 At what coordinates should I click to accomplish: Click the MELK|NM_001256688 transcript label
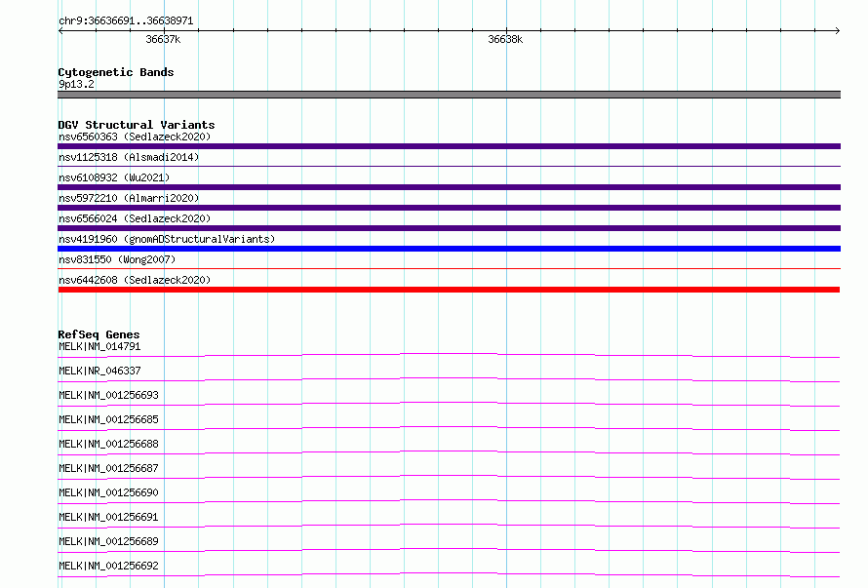[x=108, y=444]
